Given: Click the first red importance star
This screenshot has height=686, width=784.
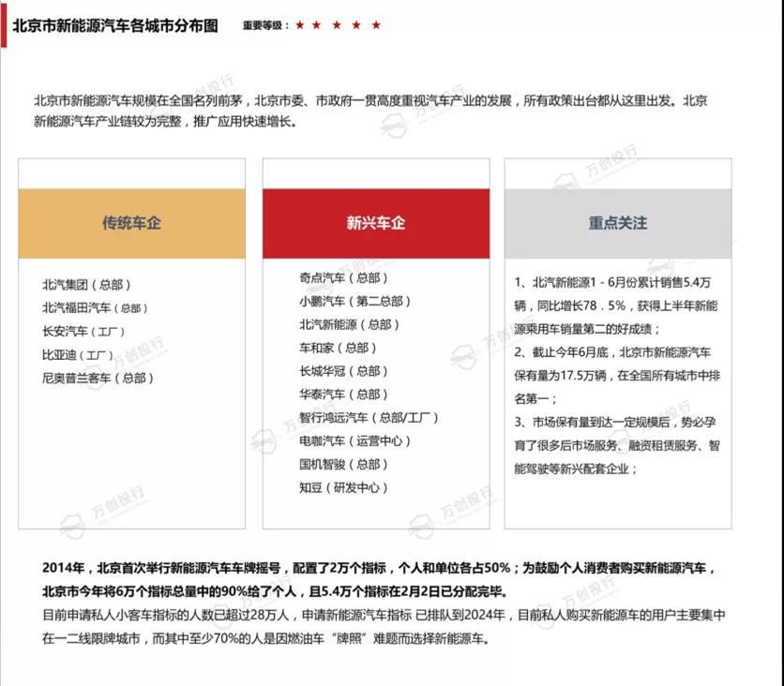Looking at the screenshot, I should pos(300,25).
